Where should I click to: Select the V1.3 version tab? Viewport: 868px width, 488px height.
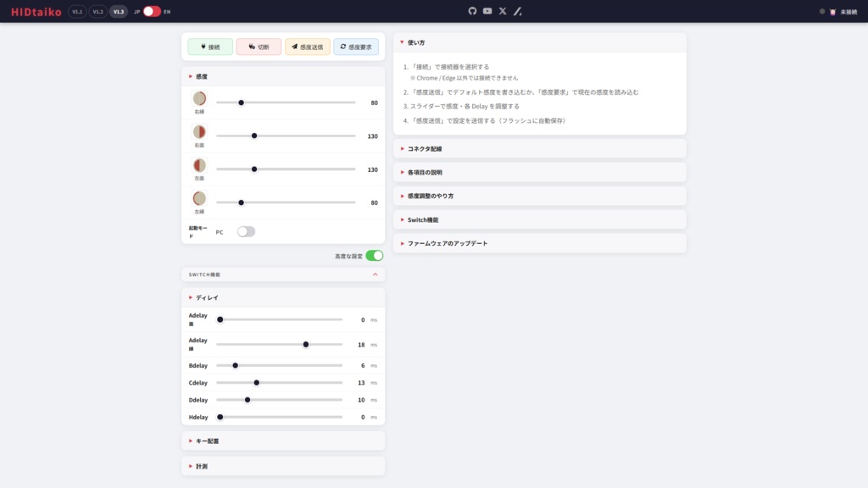[119, 12]
